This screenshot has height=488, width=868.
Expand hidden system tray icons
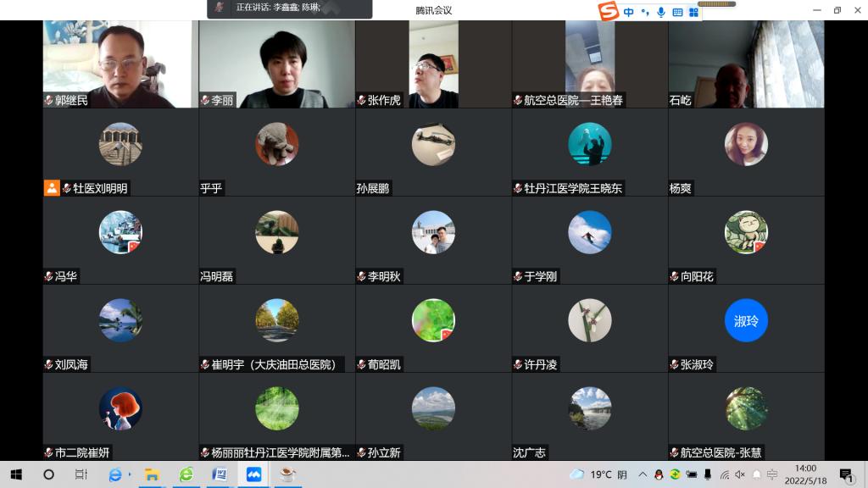click(x=643, y=474)
